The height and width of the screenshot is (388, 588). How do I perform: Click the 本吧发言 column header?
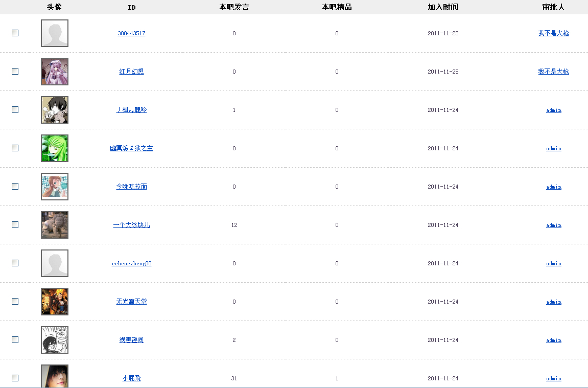pyautogui.click(x=234, y=7)
